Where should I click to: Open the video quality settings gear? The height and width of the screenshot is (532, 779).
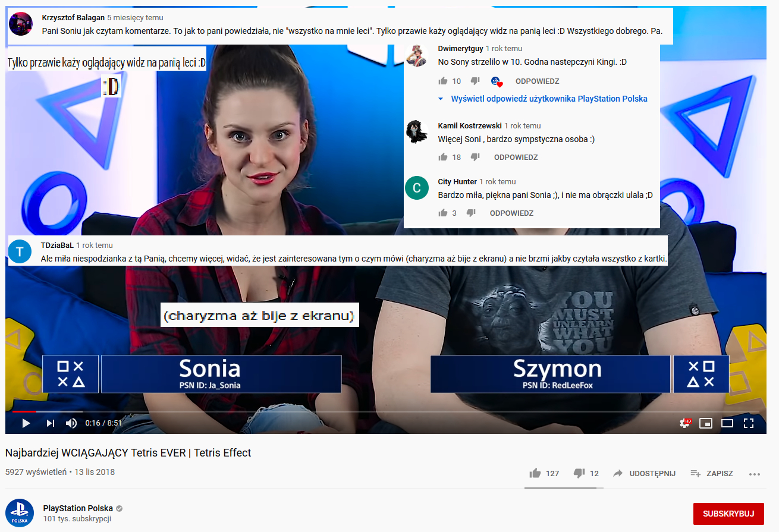click(x=684, y=423)
